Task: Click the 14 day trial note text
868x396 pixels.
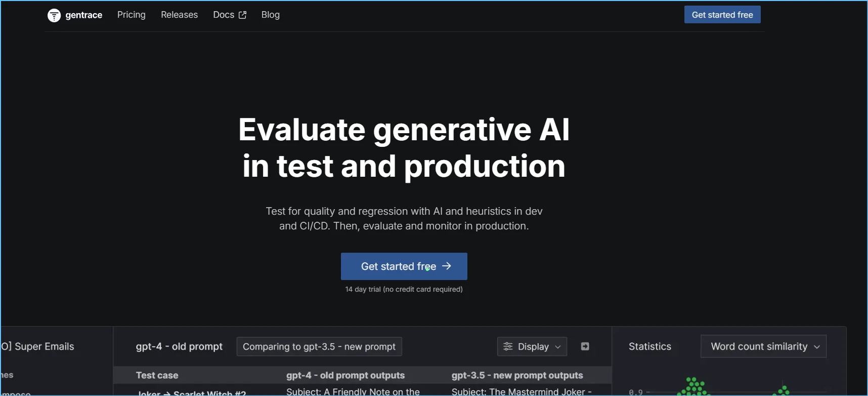Action: (404, 289)
